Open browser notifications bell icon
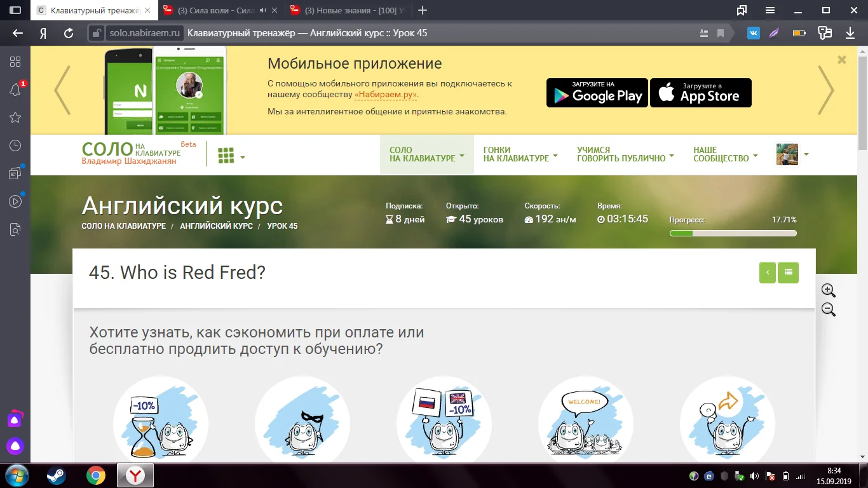868x488 pixels. click(15, 90)
